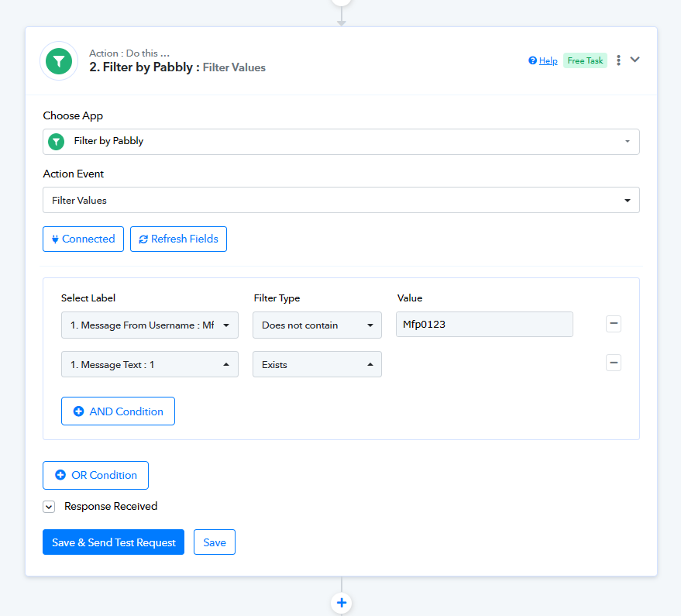Click the Value column heading

tap(410, 298)
